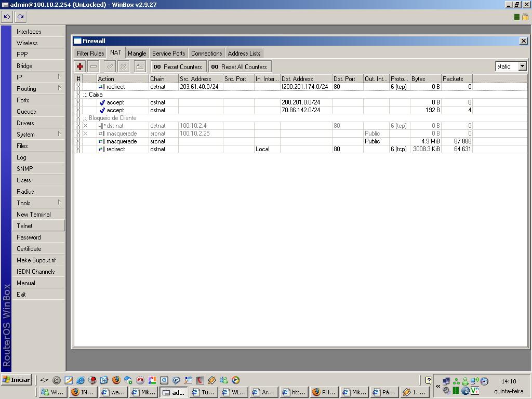Click the red plus add rule icon
This screenshot has width=532, height=399.
[80, 66]
